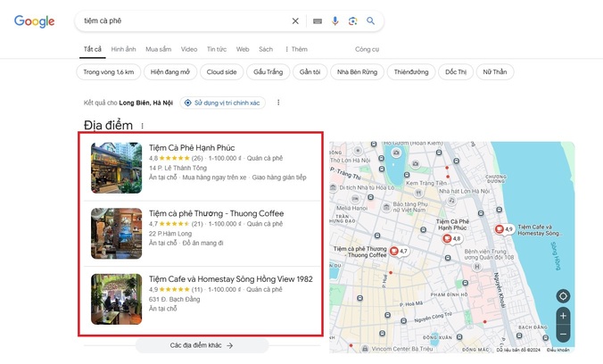The image size is (603, 364).
Task: Zoom in map with plus button
Action: 563,317
